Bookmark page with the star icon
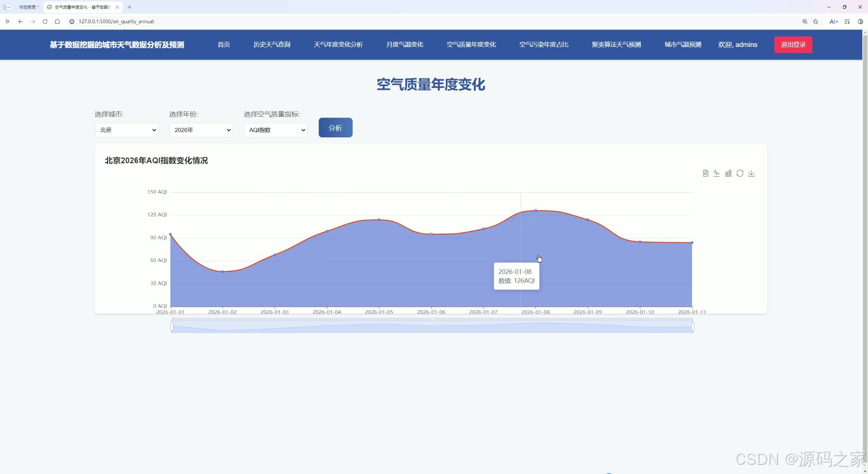 (816, 22)
